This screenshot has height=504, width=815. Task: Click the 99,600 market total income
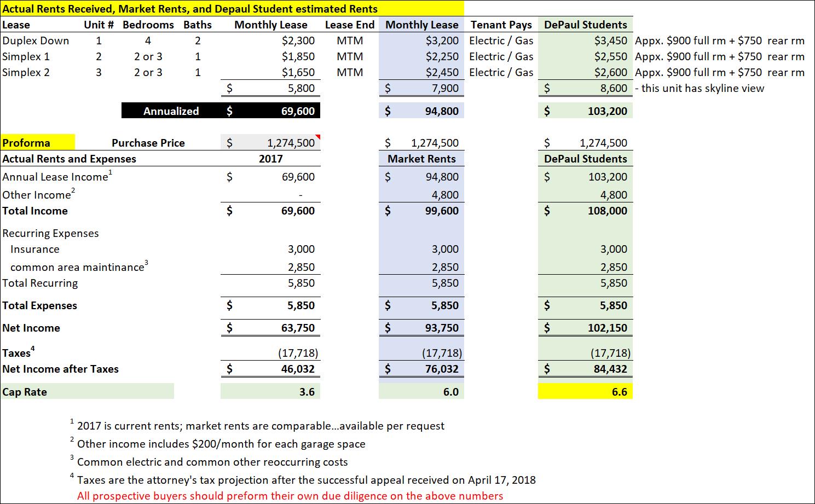point(442,211)
